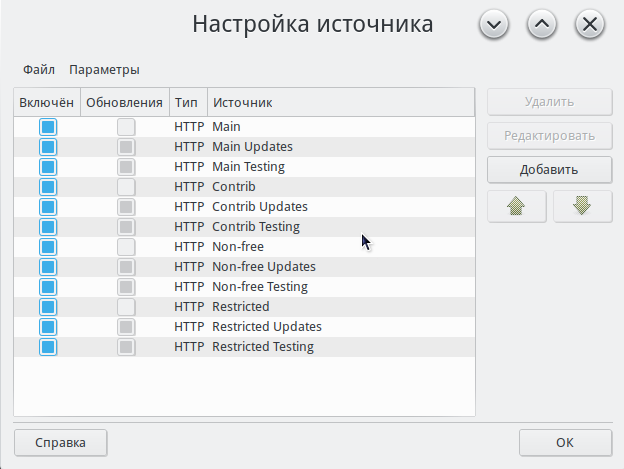Click the move source up arrow
This screenshot has height=469, width=624.
click(x=517, y=206)
